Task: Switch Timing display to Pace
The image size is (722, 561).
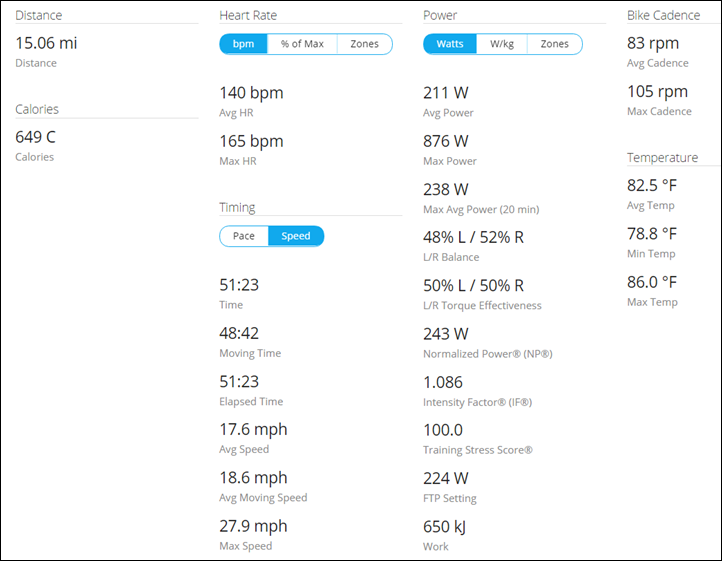Action: click(x=244, y=236)
